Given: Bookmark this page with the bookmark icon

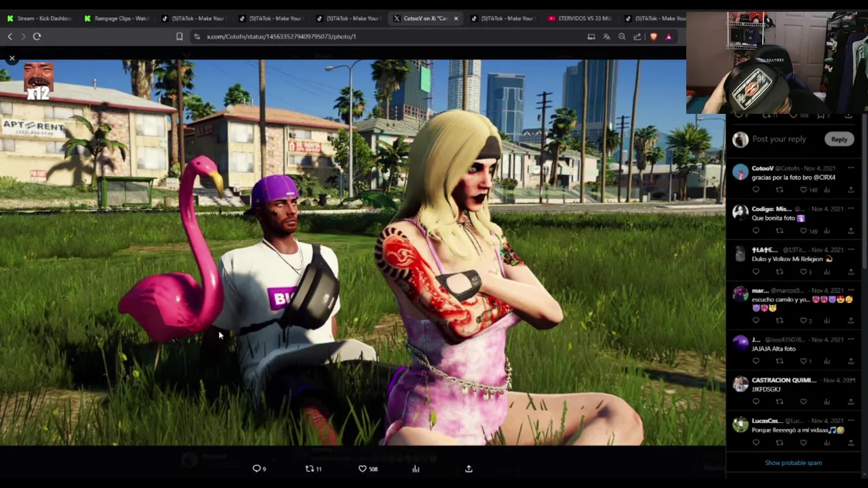Looking at the screenshot, I should (179, 37).
